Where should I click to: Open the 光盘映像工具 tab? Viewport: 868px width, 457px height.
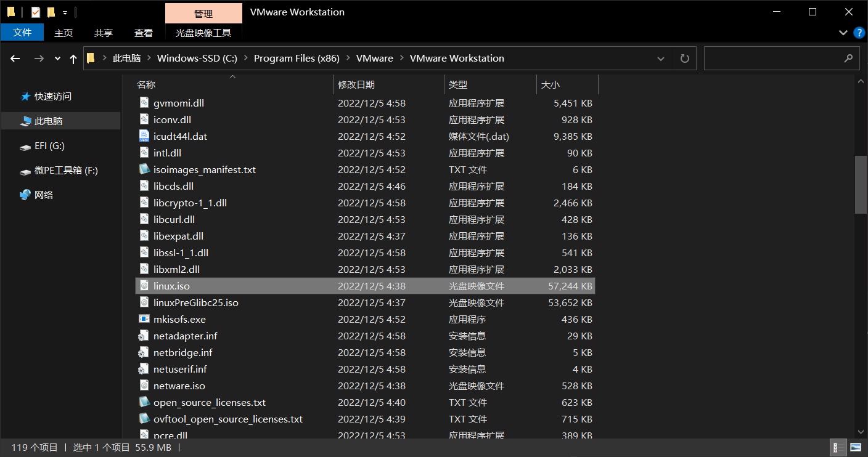203,33
